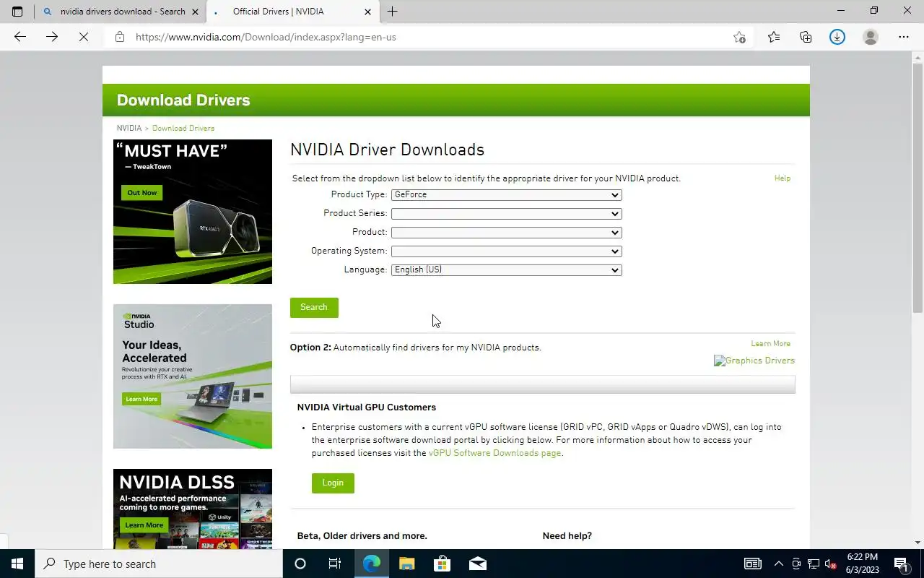Click the Graphics Drivers image link
The height and width of the screenshot is (578, 924).
[754, 361]
